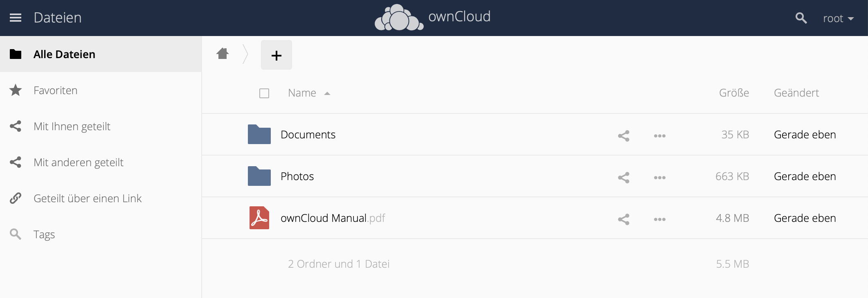Screen dimensions: 868x298
Task: Tick the select-all files checkbox
Action: (x=264, y=93)
